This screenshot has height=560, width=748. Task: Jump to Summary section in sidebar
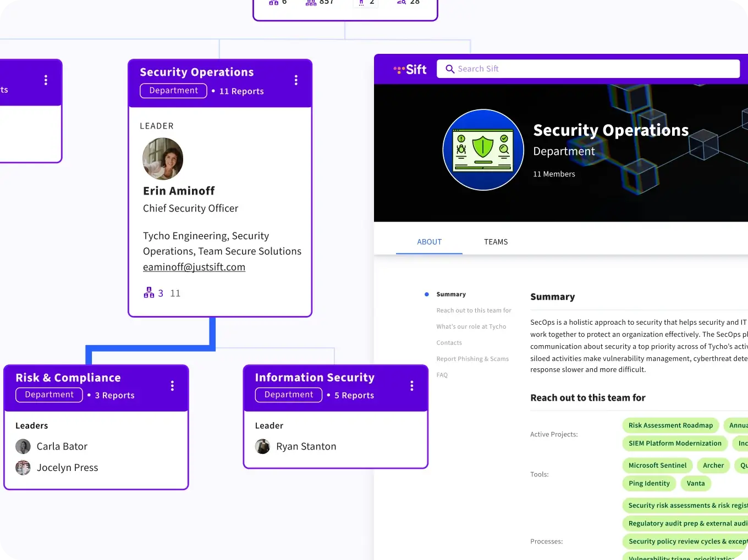coord(451,295)
